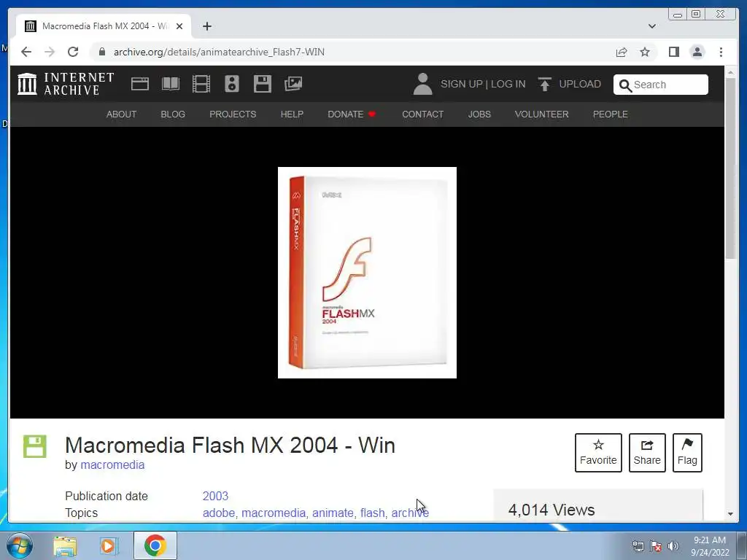This screenshot has height=560, width=747.
Task: Open Windows Media Player from taskbar
Action: [109, 545]
